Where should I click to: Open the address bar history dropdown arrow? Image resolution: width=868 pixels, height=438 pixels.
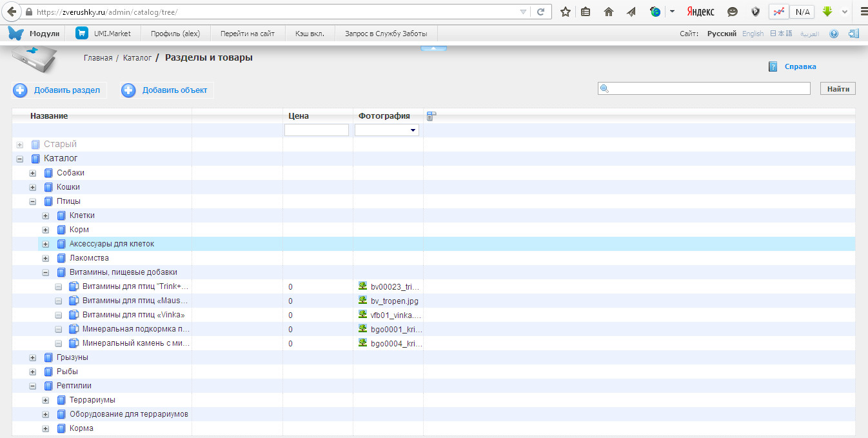[x=523, y=12]
